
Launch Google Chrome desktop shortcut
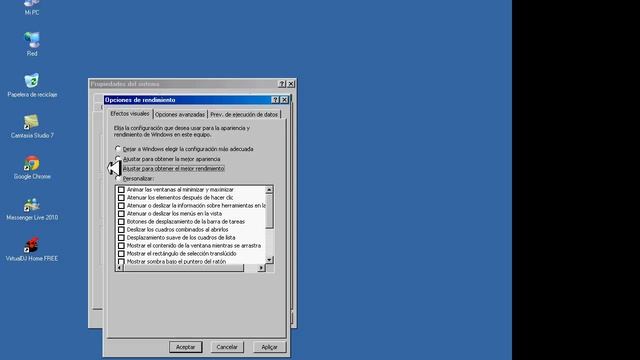point(32,167)
